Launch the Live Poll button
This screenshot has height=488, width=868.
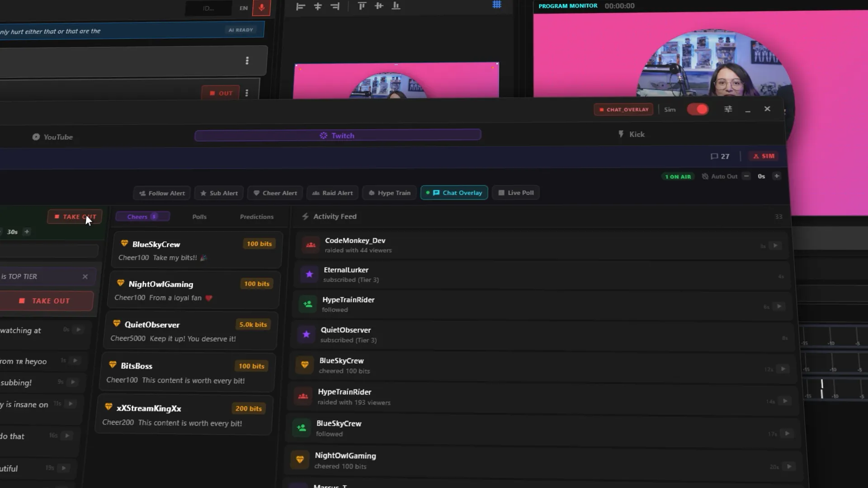click(516, 192)
